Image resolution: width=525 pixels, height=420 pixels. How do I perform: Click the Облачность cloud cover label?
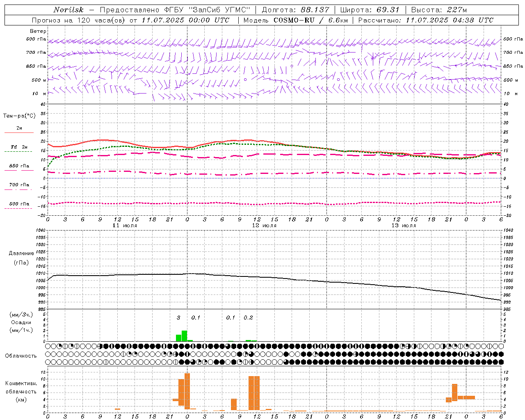tap(21, 356)
